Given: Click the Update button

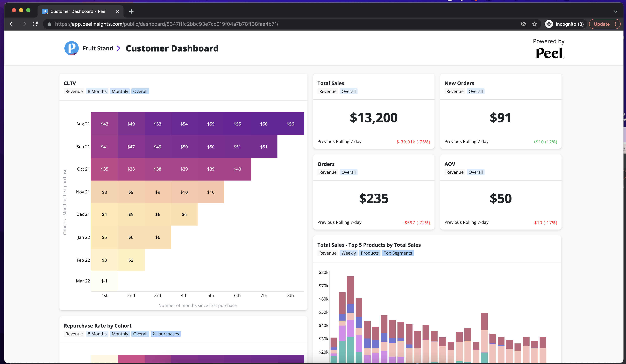Looking at the screenshot, I should click(601, 24).
